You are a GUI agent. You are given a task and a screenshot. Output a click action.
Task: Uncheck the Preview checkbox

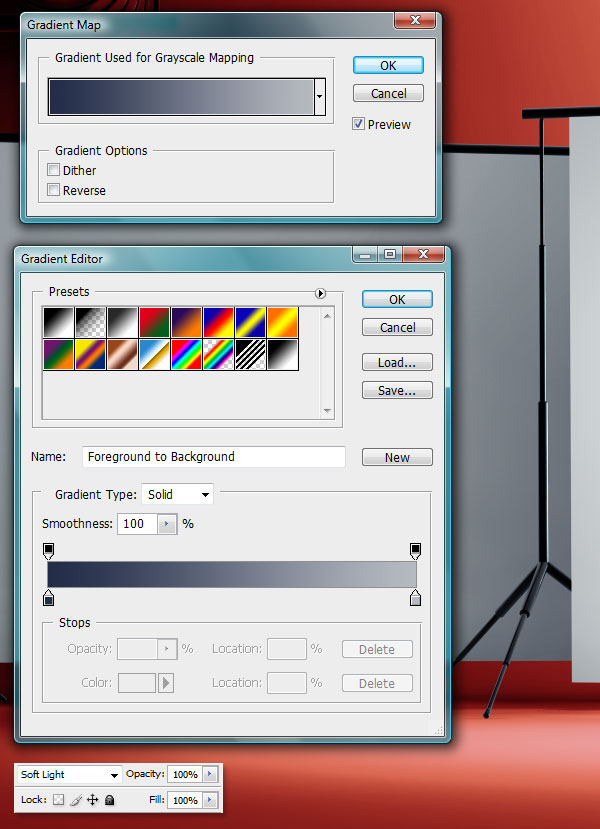click(358, 124)
